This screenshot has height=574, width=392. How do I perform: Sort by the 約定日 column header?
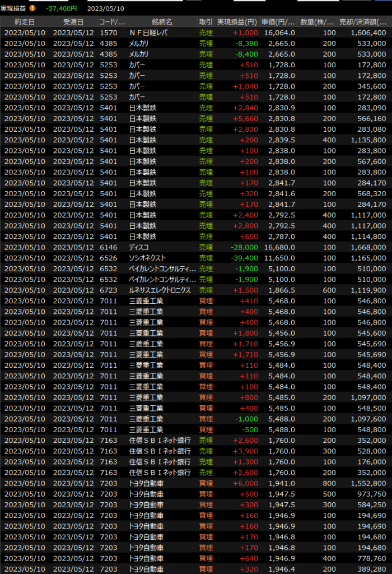25,22
